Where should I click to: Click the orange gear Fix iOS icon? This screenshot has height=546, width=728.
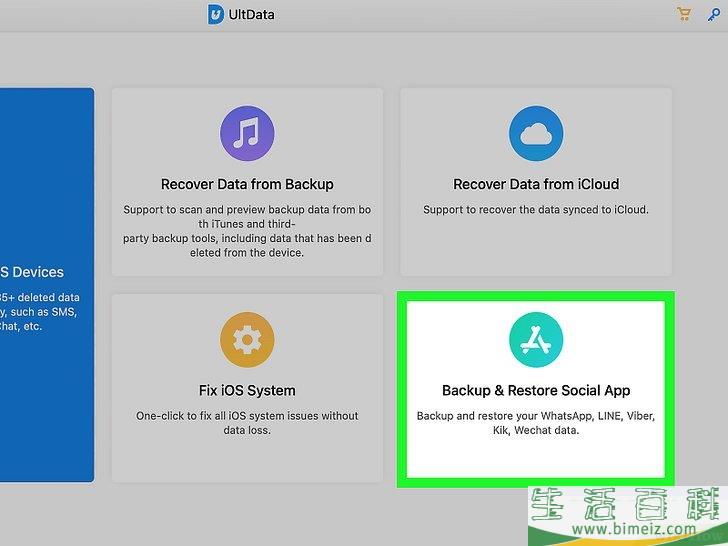247,339
